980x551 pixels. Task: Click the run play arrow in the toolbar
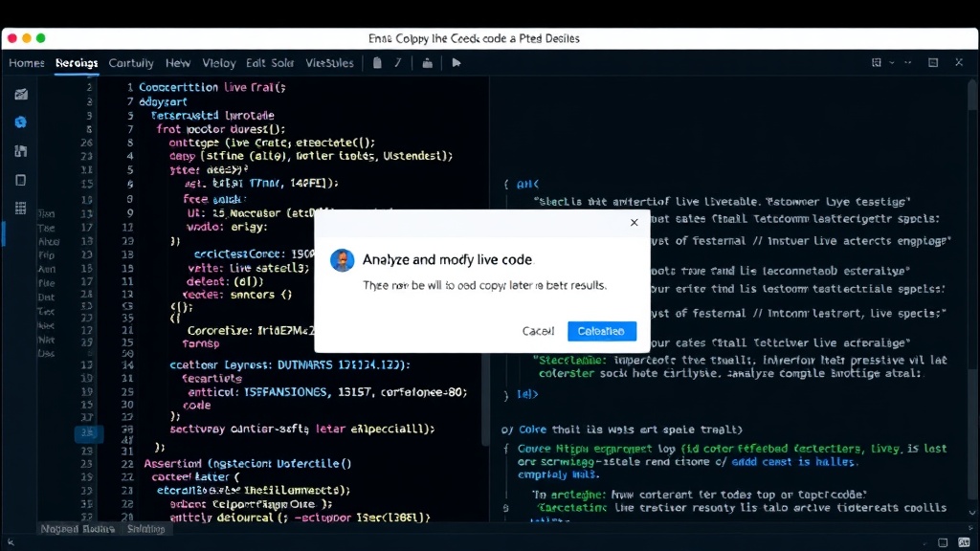(x=457, y=62)
